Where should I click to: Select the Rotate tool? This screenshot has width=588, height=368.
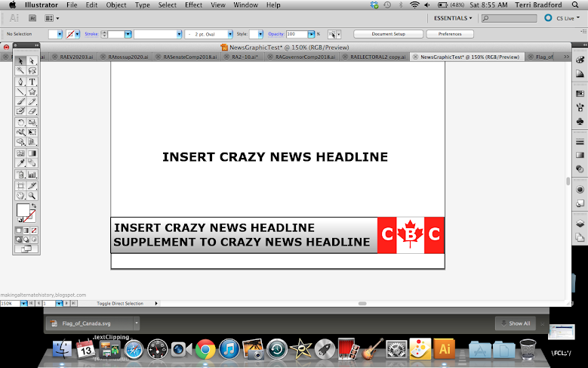[x=20, y=122]
